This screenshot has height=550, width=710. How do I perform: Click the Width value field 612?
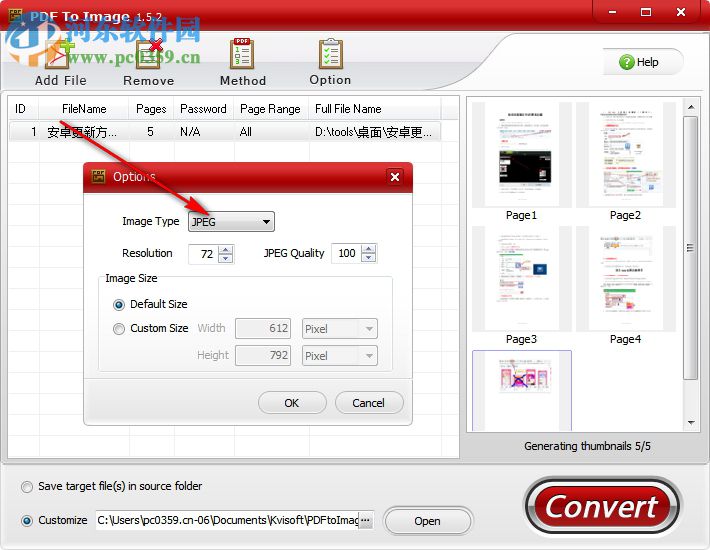(x=263, y=329)
